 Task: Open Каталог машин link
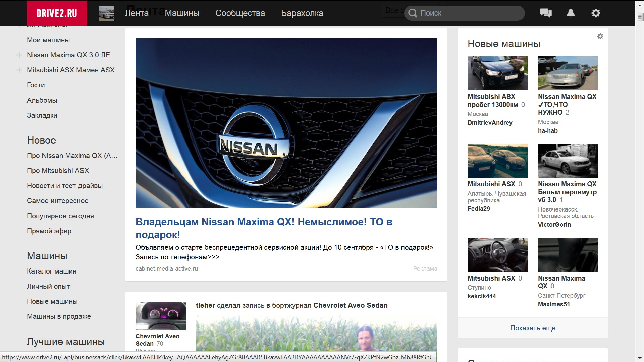click(52, 271)
